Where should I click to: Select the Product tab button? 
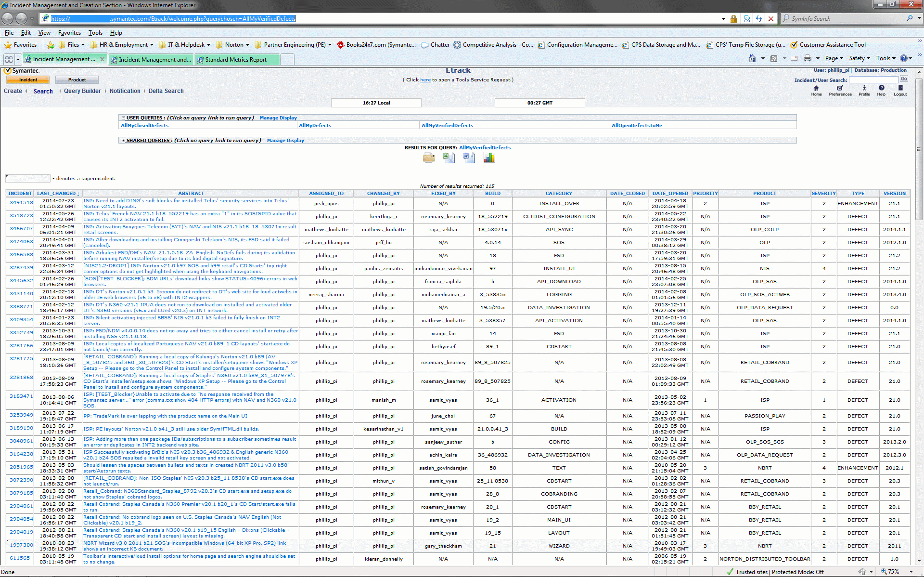coord(77,80)
